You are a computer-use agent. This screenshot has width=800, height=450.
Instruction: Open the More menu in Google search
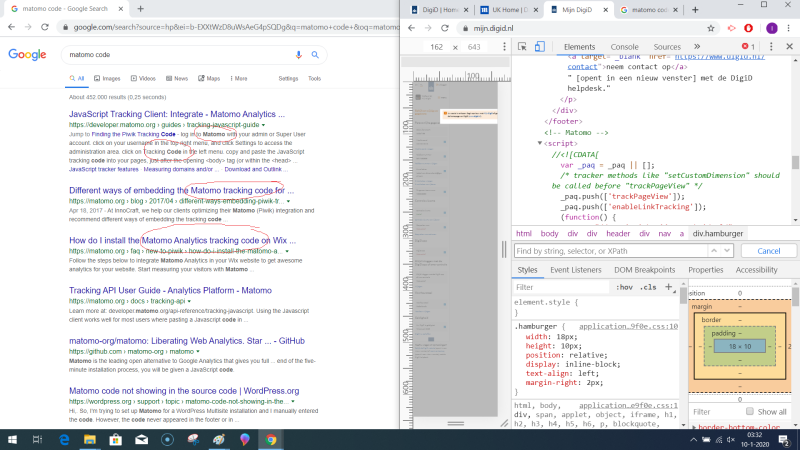coord(241,78)
